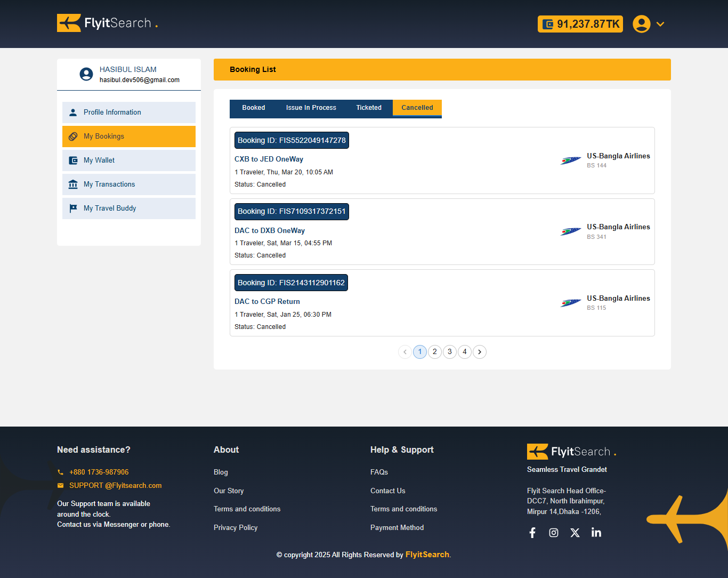728x578 pixels.
Task: Switch to the Booked tab
Action: click(x=254, y=108)
